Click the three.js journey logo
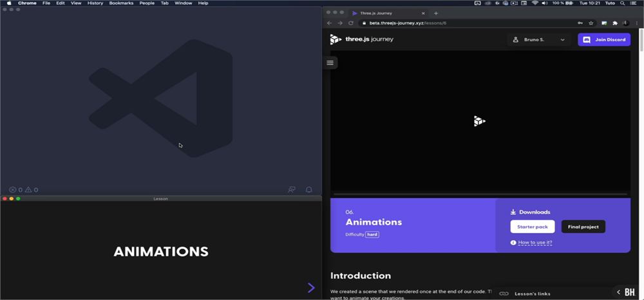644x300 pixels. point(361,39)
